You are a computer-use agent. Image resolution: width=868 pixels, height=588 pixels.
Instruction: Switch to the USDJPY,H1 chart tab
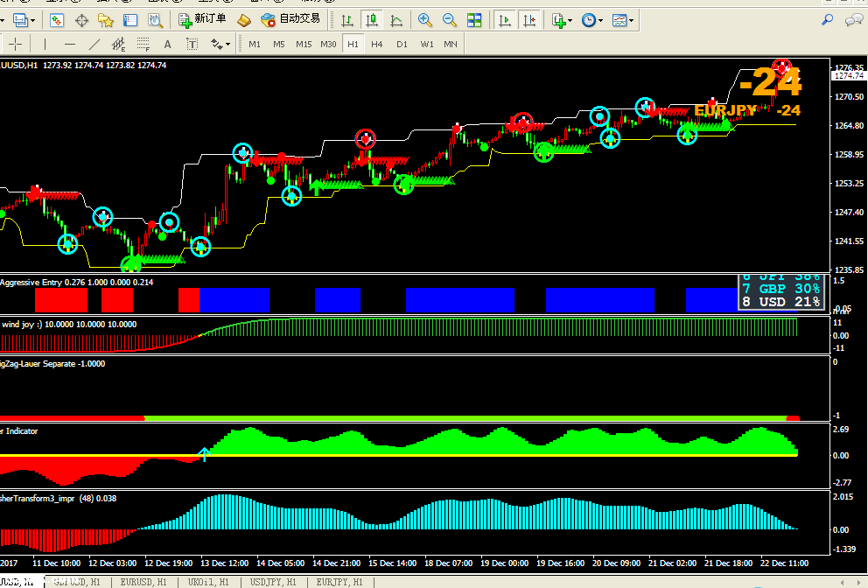[x=273, y=582]
